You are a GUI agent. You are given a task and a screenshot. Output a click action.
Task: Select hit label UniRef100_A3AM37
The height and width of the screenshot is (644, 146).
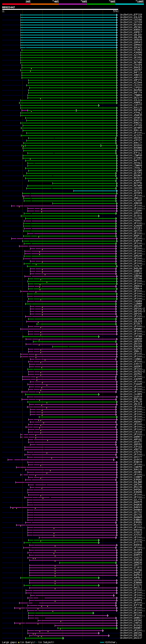click(131, 180)
